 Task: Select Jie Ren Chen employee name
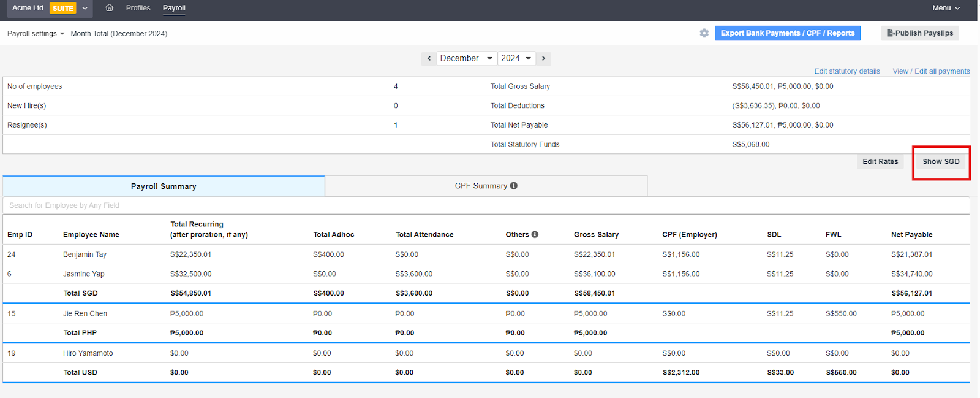point(85,313)
